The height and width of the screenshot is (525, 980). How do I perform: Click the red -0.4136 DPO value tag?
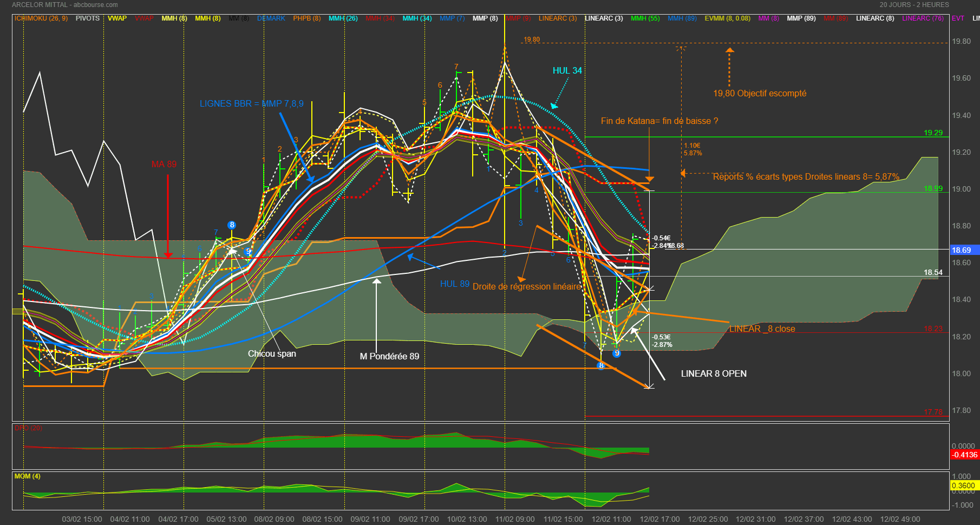(964, 455)
